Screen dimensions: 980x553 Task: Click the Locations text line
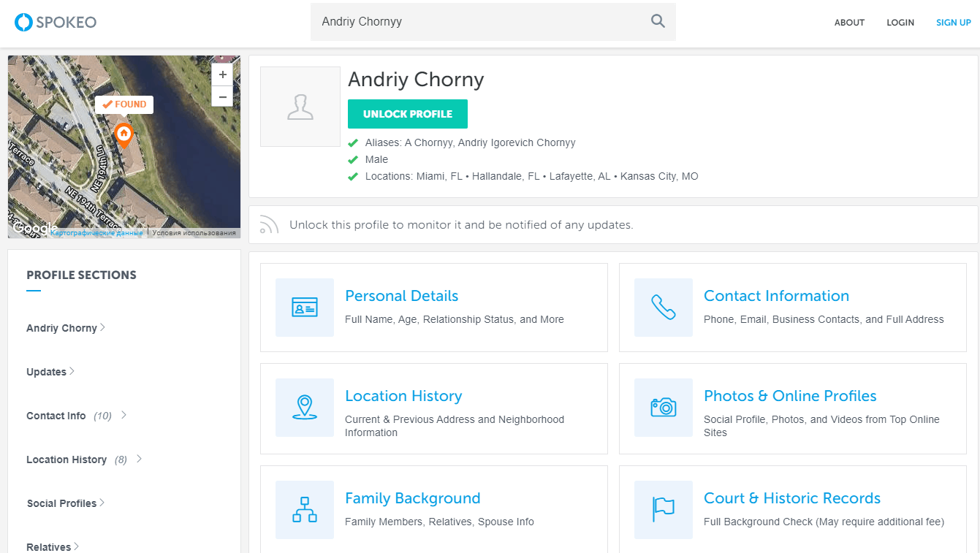[531, 176]
